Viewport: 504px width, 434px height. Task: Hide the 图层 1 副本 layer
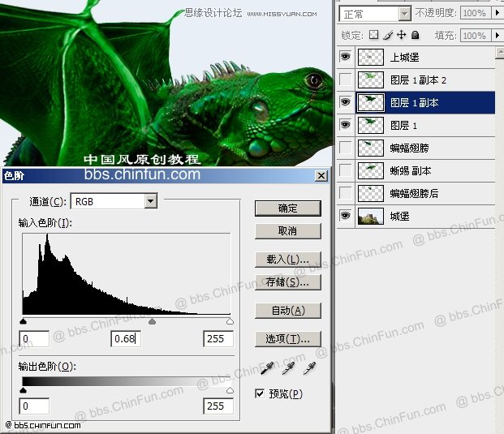click(x=345, y=102)
